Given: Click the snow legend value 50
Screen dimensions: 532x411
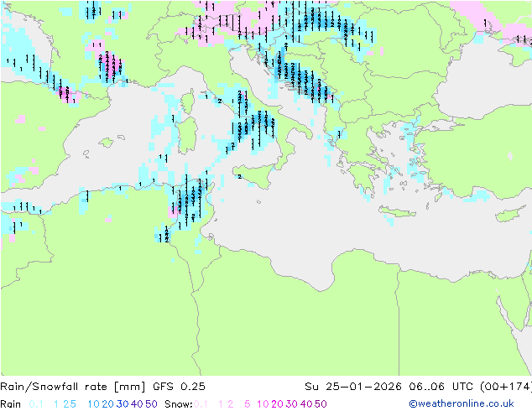Looking at the screenshot, I should pos(321,404).
